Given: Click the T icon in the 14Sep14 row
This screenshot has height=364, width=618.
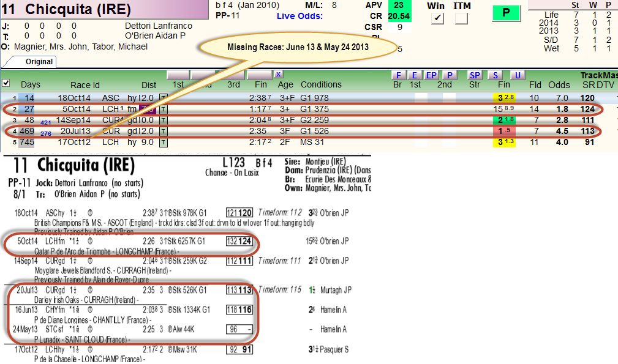Looking at the screenshot, I should [163, 120].
